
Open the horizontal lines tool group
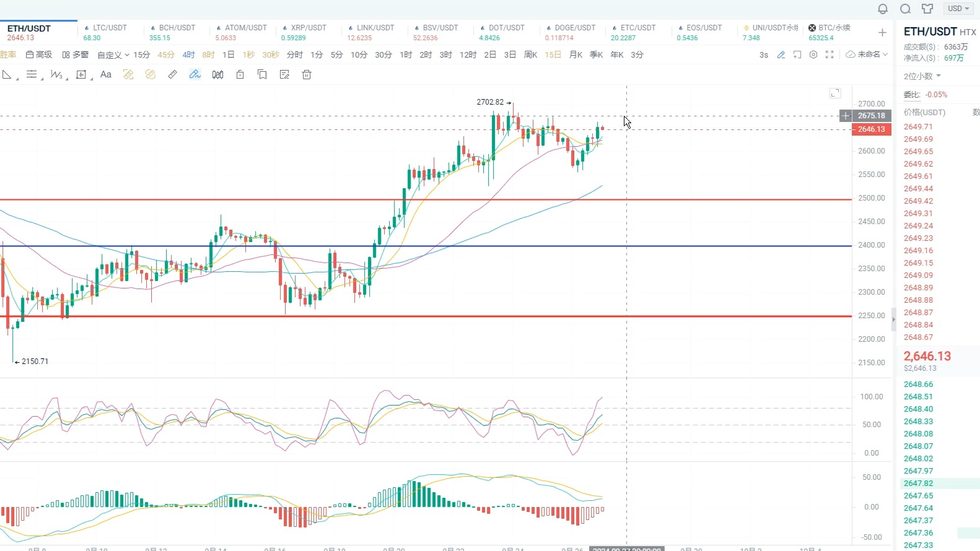point(32,74)
